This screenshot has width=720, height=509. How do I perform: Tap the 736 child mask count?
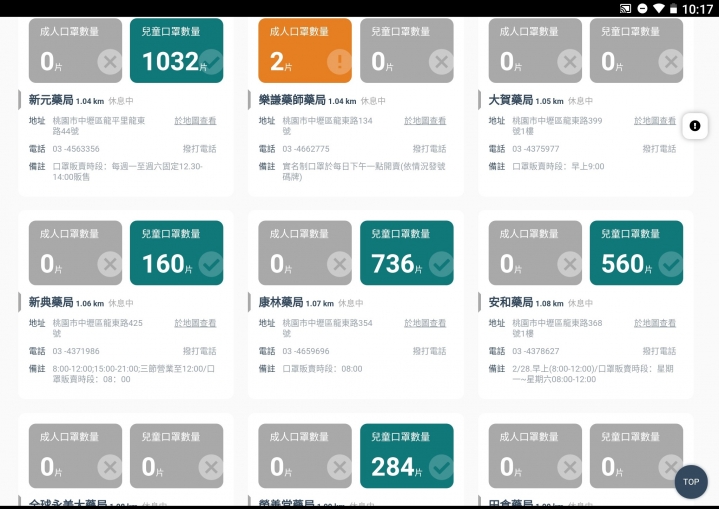[393, 264]
